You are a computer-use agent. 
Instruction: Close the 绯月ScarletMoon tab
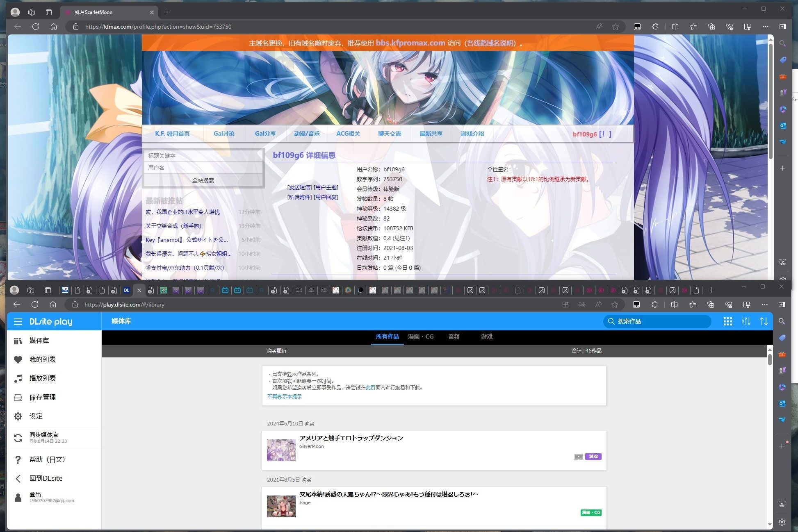(x=152, y=12)
